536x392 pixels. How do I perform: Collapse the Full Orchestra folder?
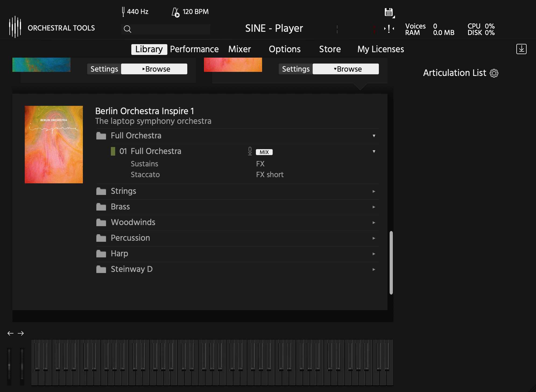coord(374,136)
